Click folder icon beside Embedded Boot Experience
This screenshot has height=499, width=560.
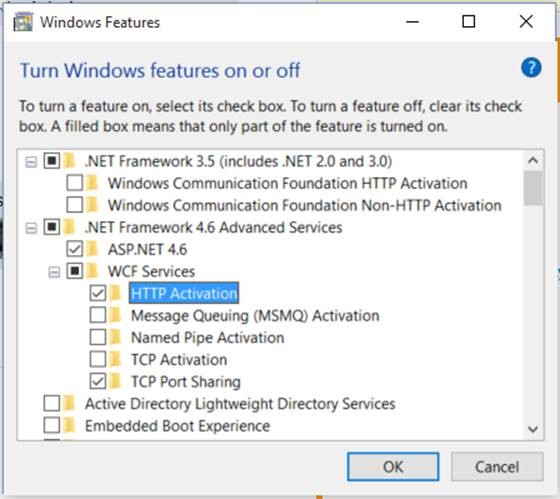[70, 425]
